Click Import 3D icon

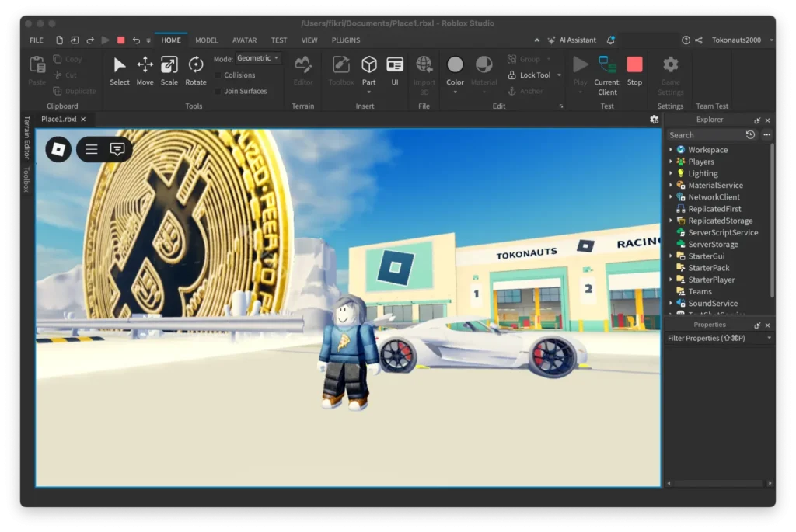424,65
